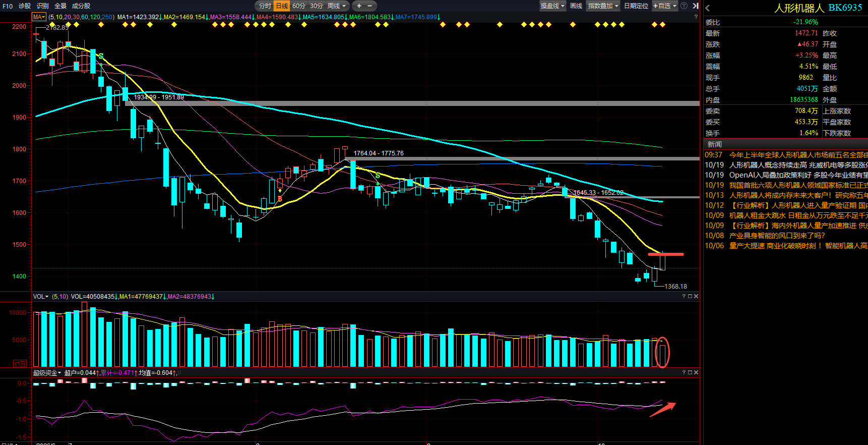Open help for the 超级资金 indicator panel
The width and height of the screenshot is (868, 445).
(684, 372)
